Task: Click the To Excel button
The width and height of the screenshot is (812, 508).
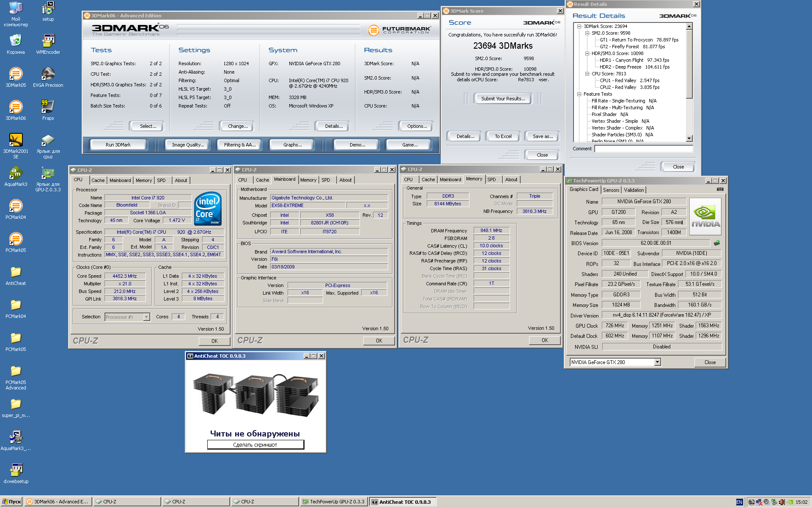Action: (503, 136)
